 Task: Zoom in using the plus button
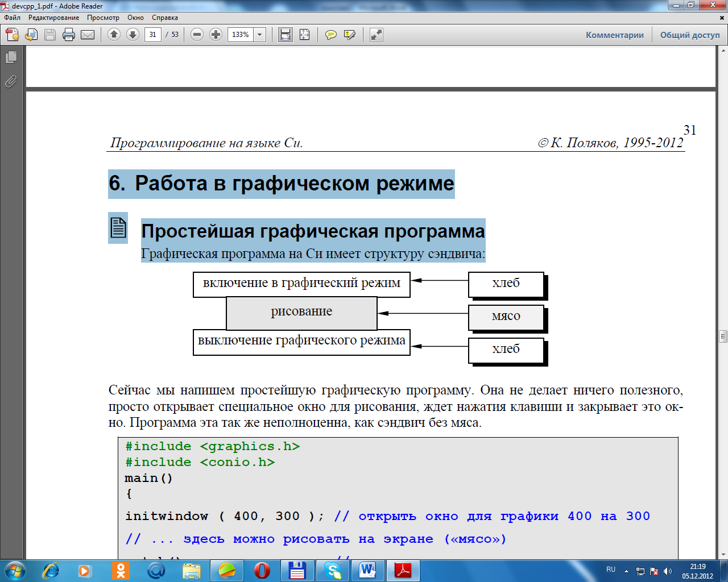point(216,35)
